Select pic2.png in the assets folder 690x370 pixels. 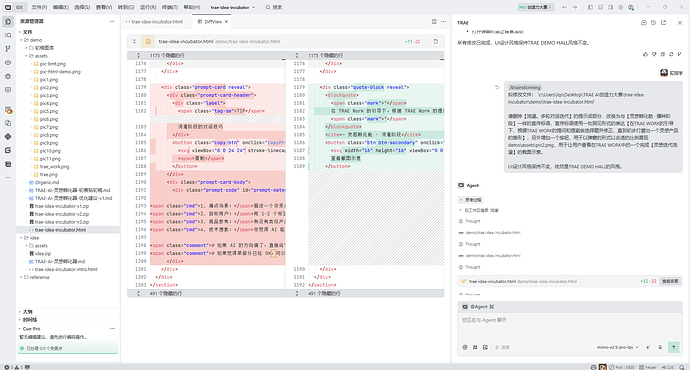[x=48, y=88]
